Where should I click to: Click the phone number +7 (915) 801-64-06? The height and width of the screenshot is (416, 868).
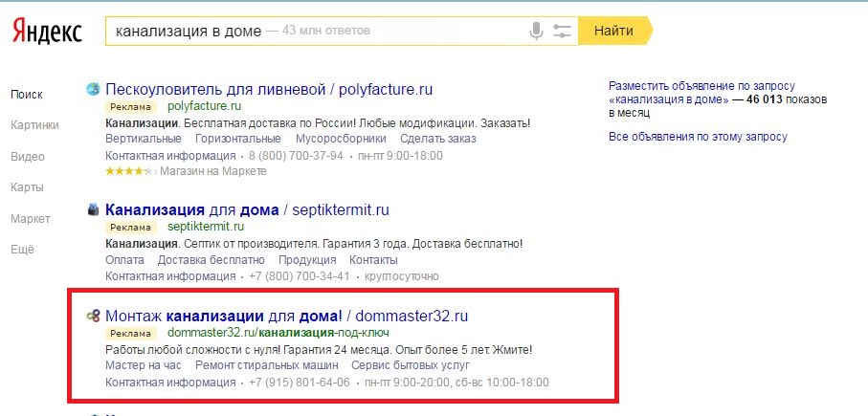[300, 382]
